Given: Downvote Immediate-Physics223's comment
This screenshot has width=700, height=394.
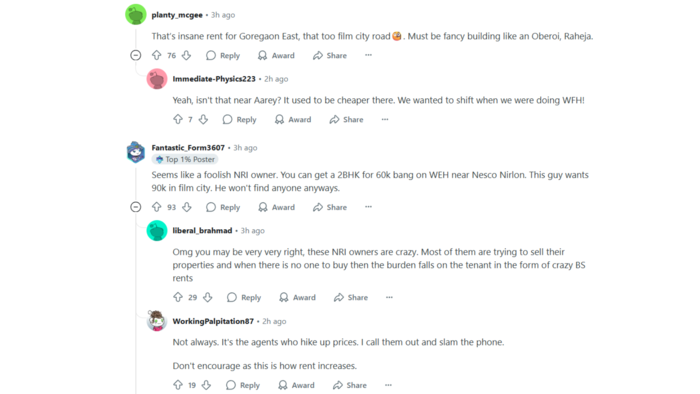Looking at the screenshot, I should click(x=203, y=119).
